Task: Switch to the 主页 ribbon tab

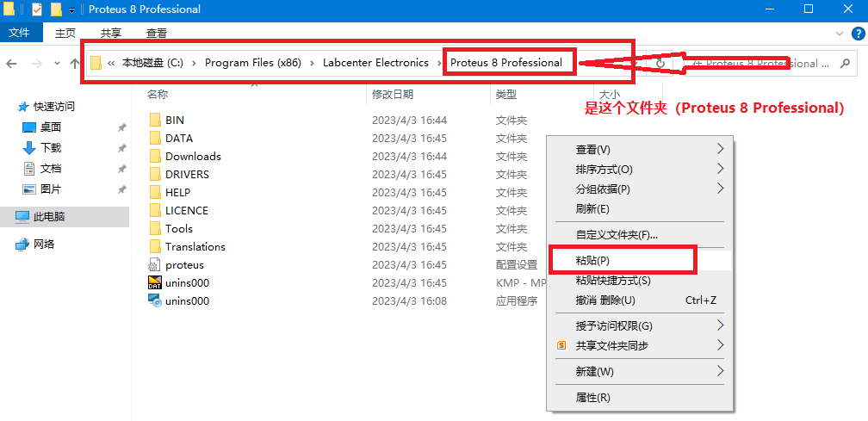Action: (65, 34)
